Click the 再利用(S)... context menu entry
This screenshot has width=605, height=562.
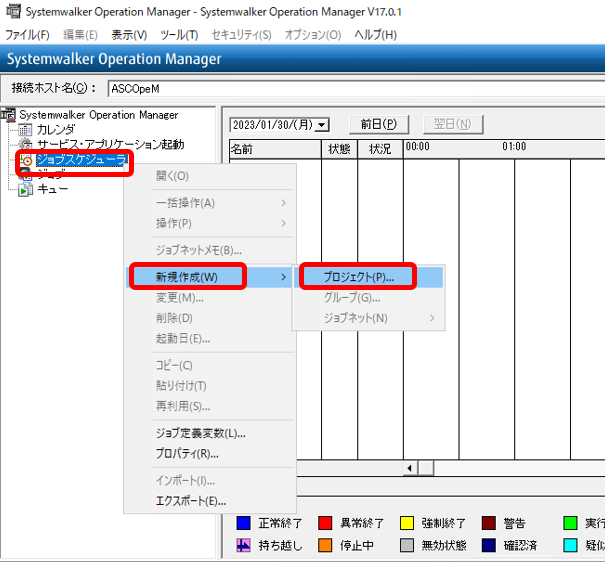tap(183, 406)
